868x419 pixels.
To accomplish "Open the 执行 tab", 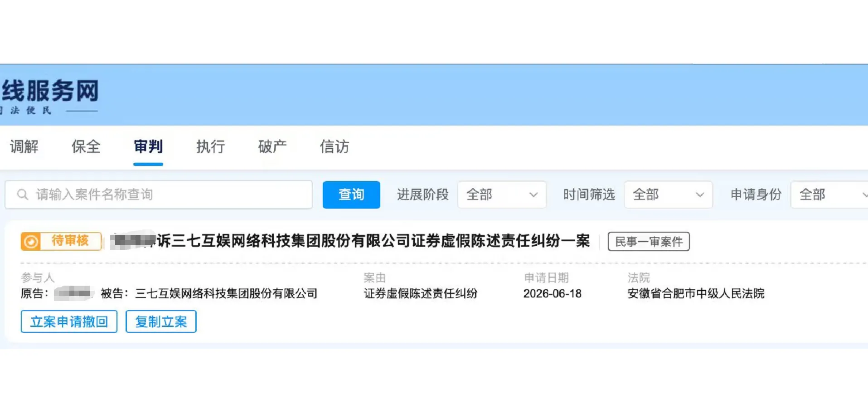I will (x=210, y=146).
